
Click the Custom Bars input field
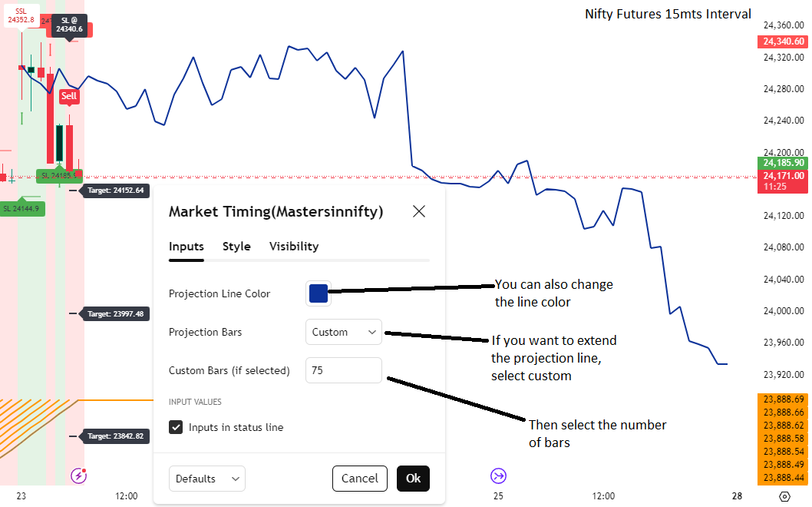344,370
